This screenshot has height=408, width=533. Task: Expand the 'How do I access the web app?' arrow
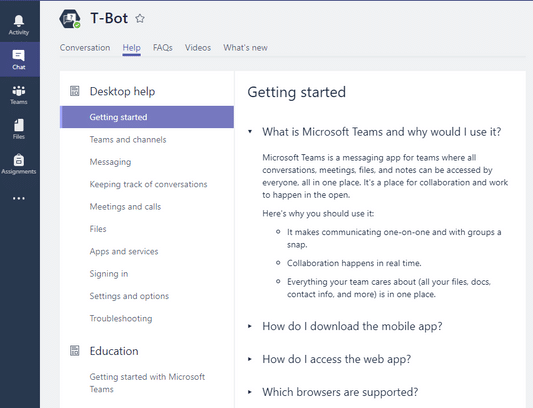(250, 359)
